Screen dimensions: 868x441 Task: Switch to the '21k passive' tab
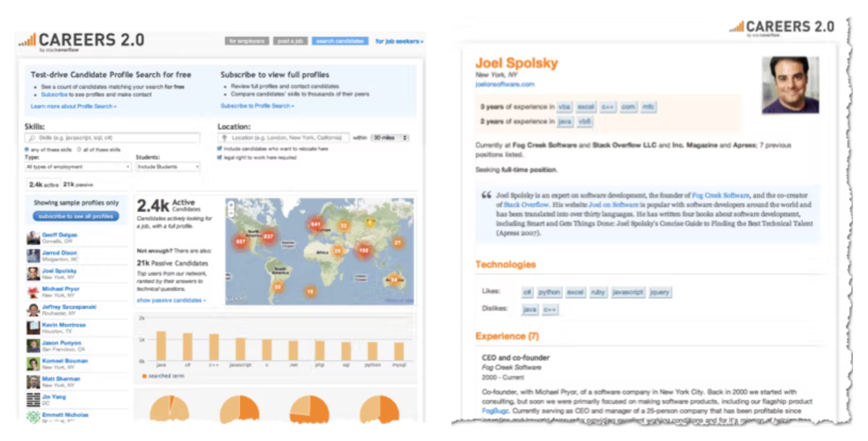78,184
